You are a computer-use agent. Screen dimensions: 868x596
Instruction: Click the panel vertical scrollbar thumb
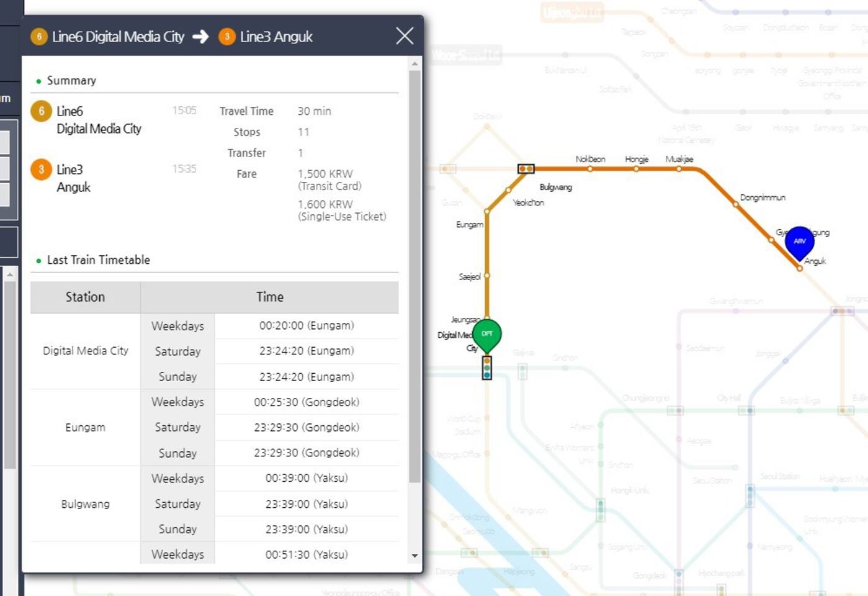click(414, 276)
